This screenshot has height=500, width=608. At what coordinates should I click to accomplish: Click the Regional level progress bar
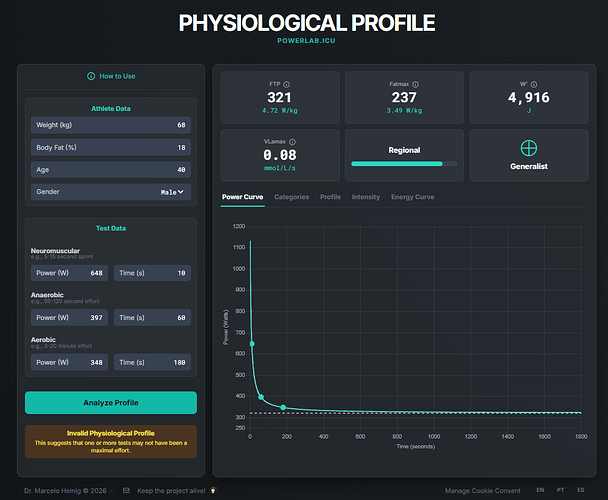point(404,164)
